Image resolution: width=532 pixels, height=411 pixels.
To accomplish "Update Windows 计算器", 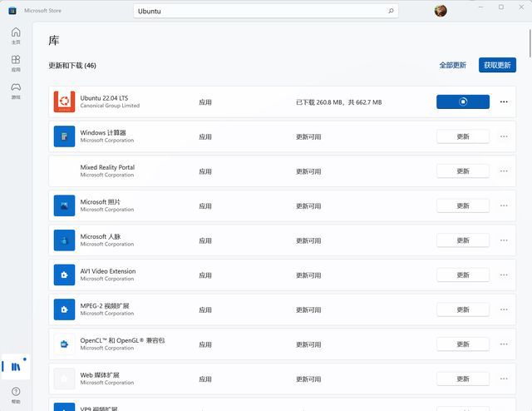I will pos(462,136).
